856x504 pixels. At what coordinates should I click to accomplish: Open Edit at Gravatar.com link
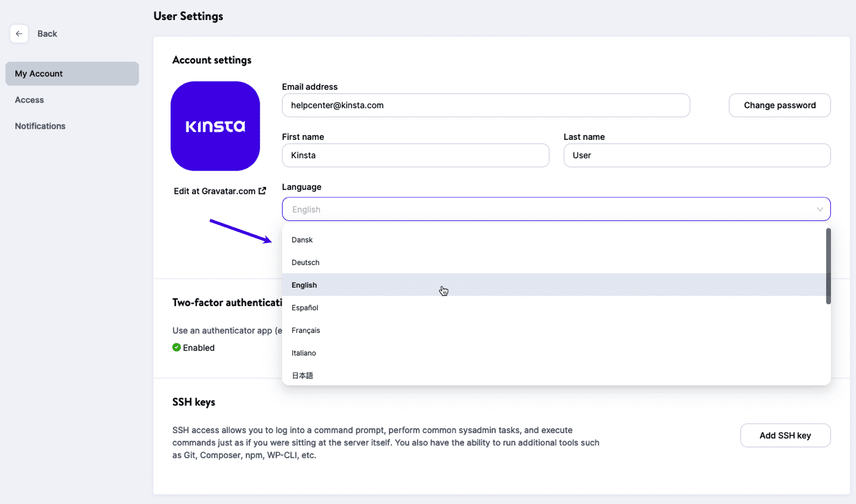pyautogui.click(x=215, y=191)
